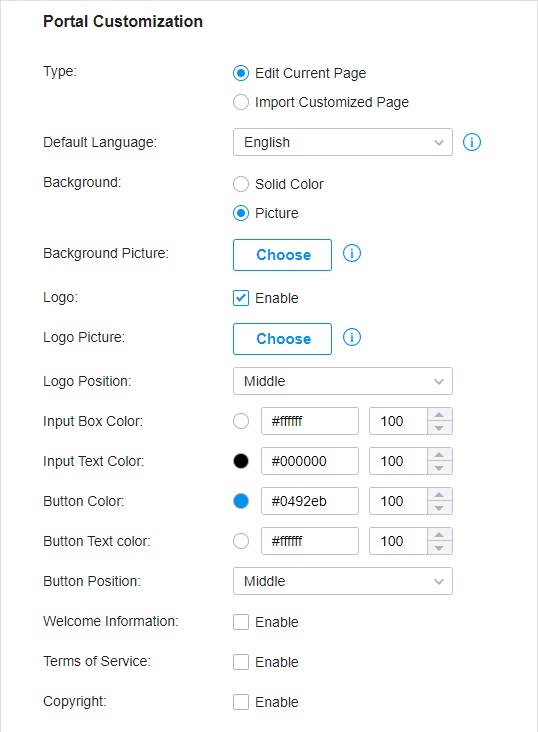This screenshot has height=732, width=538.
Task: Choose a Background Picture file
Action: pyautogui.click(x=283, y=255)
